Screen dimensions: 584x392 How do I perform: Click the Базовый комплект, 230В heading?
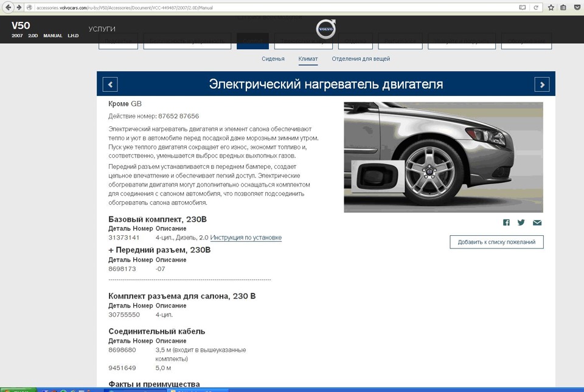158,219
